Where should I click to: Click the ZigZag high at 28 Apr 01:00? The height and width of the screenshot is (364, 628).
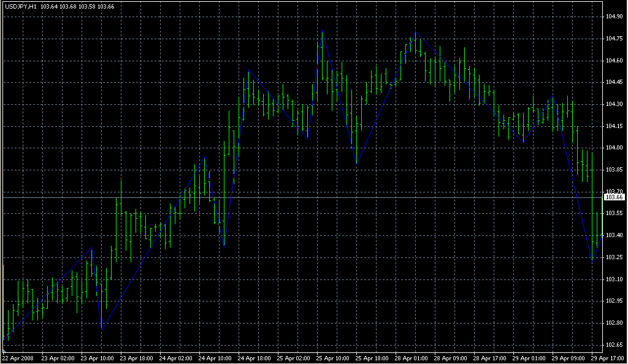click(x=416, y=32)
